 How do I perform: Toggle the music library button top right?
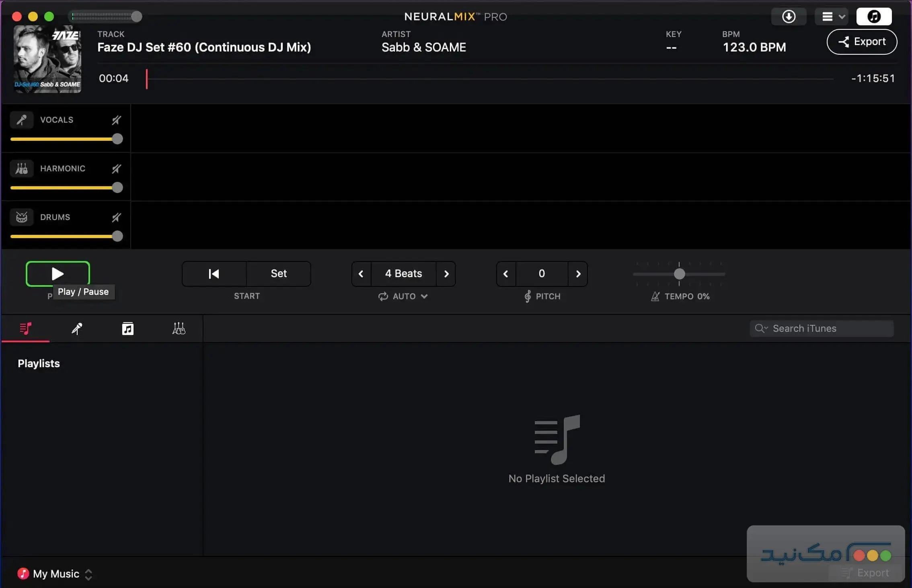pos(874,16)
